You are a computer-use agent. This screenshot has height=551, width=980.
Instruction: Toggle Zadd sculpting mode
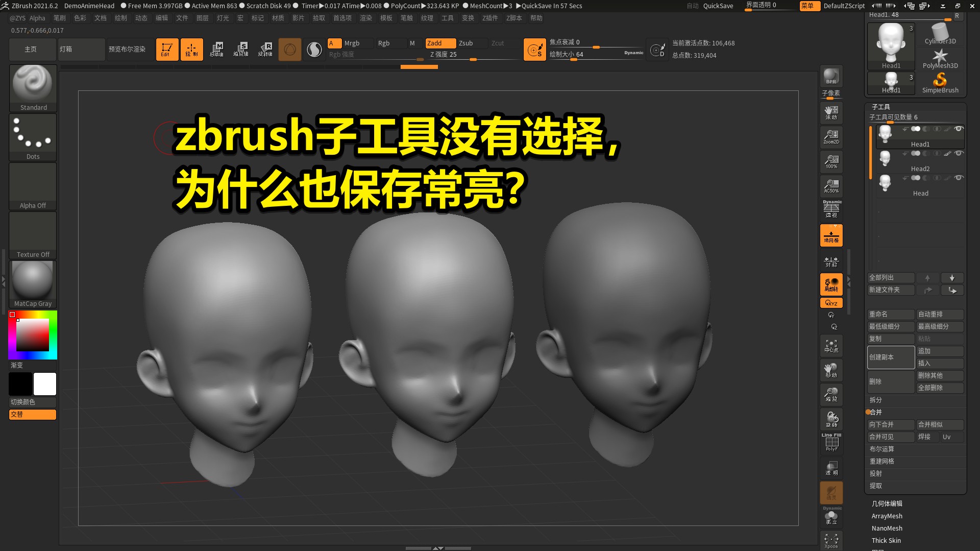point(439,43)
